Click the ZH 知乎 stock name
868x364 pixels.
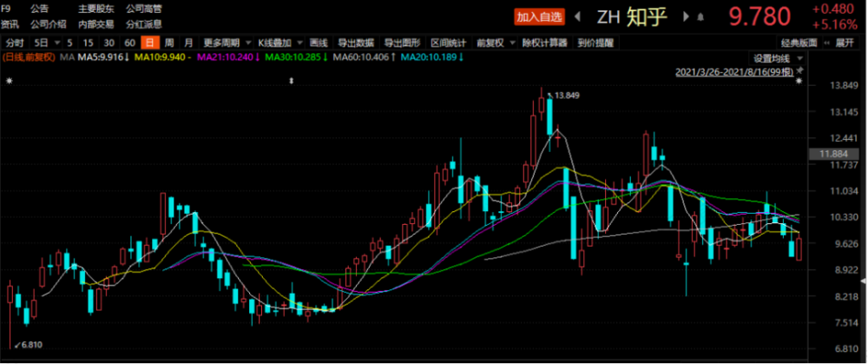[x=632, y=17]
